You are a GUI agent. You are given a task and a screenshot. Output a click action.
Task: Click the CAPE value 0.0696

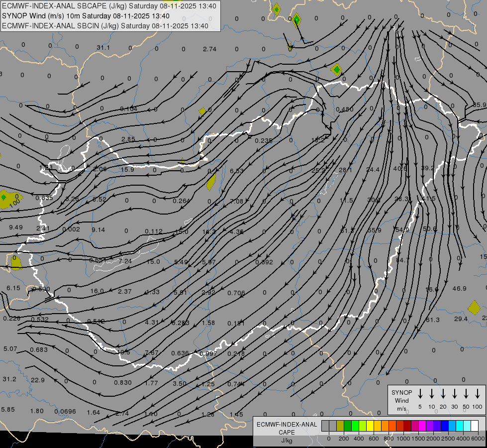65,412
